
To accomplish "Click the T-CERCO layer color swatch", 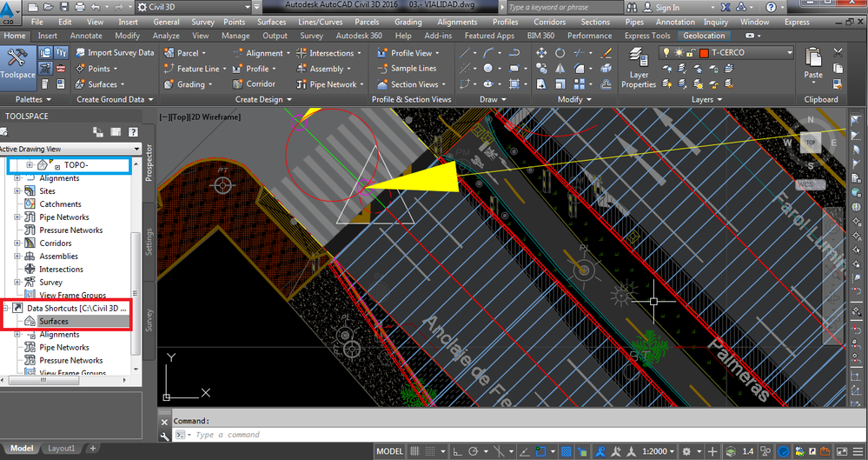I will pos(704,53).
